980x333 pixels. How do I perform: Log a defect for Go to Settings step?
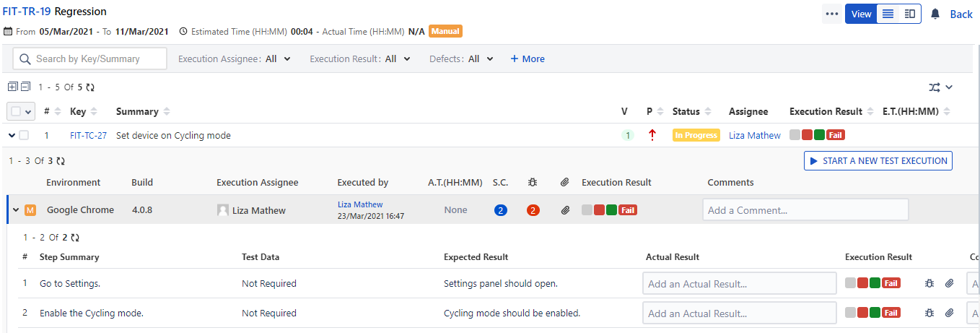point(929,284)
